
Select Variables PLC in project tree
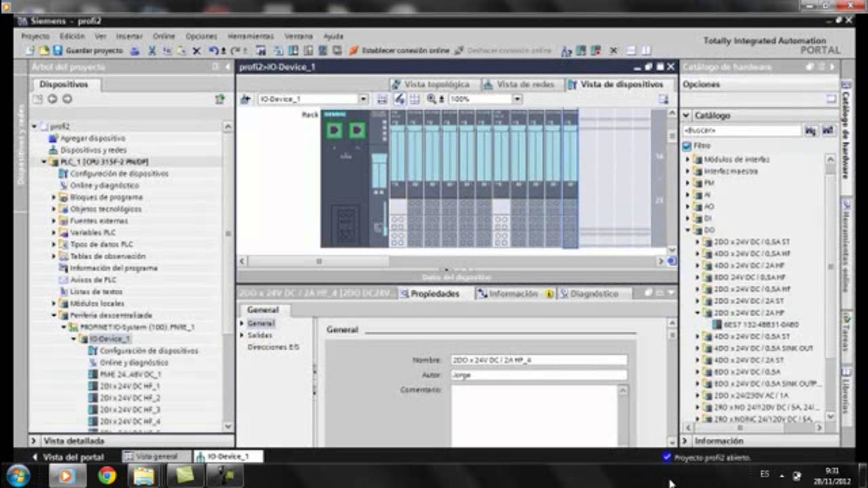point(93,232)
